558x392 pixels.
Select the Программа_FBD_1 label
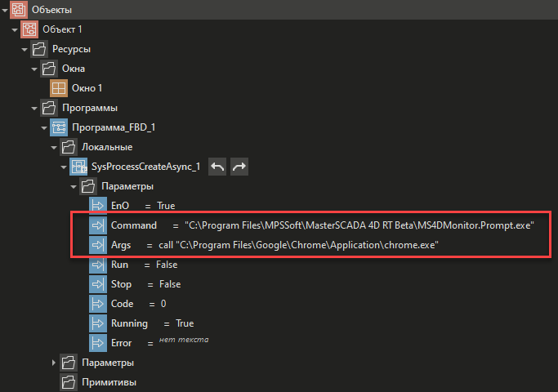[x=114, y=127]
